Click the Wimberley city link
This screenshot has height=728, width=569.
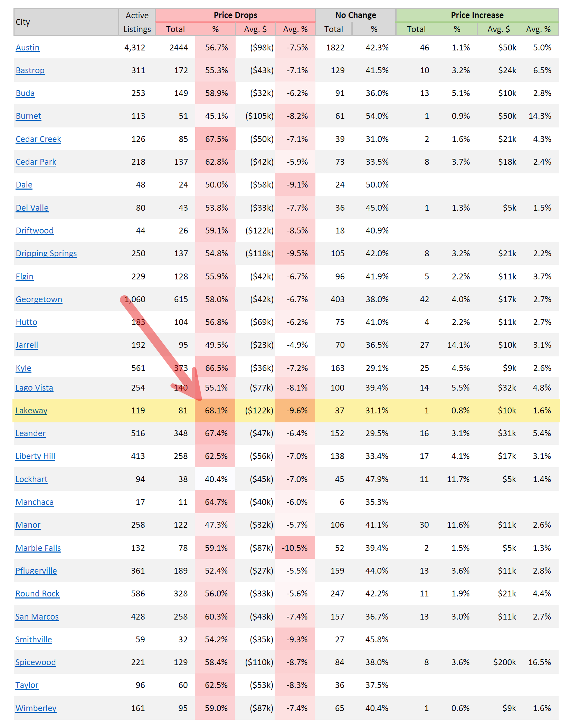coord(36,708)
